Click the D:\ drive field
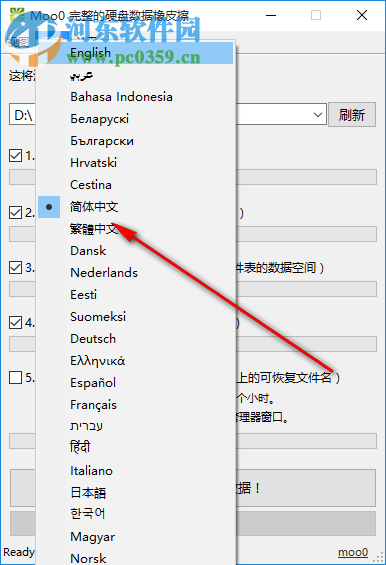386x565 pixels. coord(168,115)
